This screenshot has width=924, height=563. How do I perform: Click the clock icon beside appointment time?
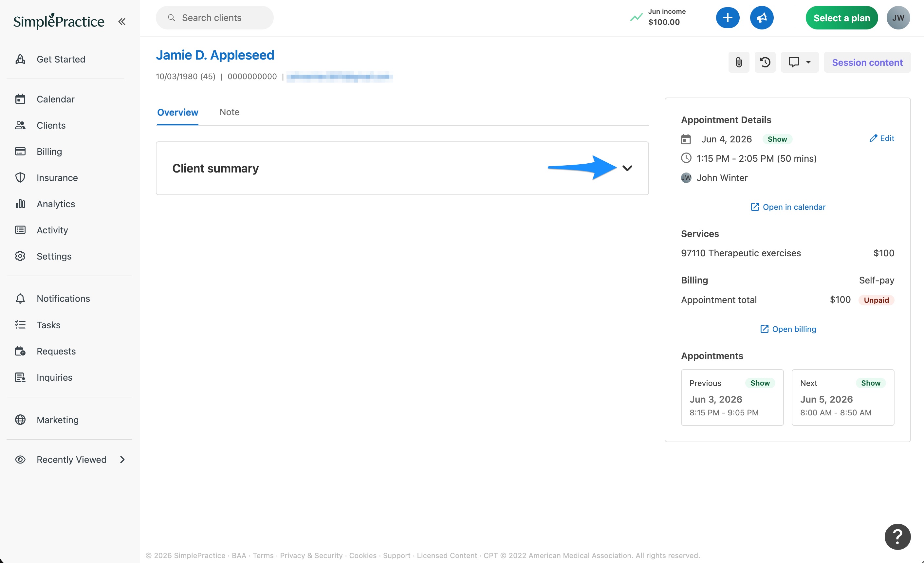click(686, 158)
